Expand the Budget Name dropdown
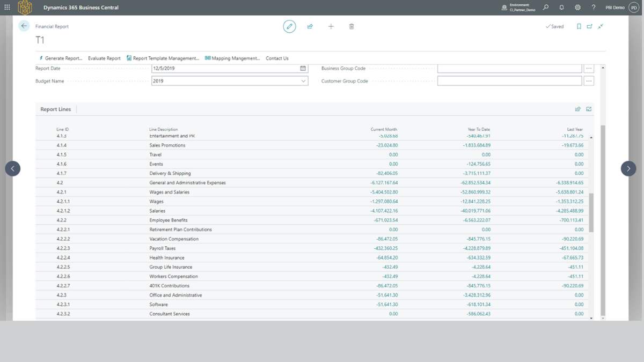Viewport: 644px width, 362px height. point(303,81)
